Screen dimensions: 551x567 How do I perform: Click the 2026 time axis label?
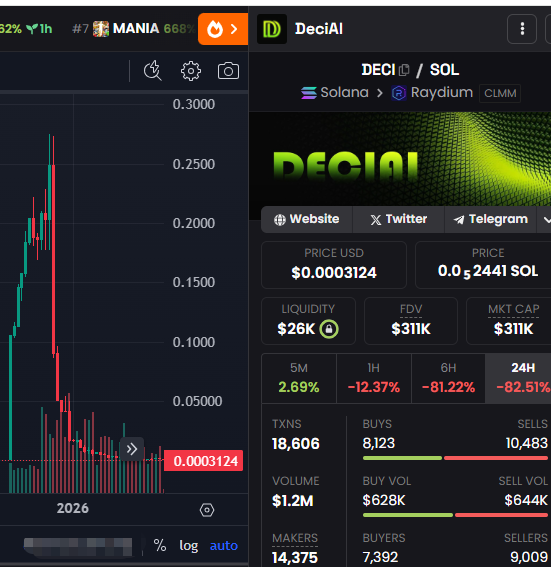73,508
